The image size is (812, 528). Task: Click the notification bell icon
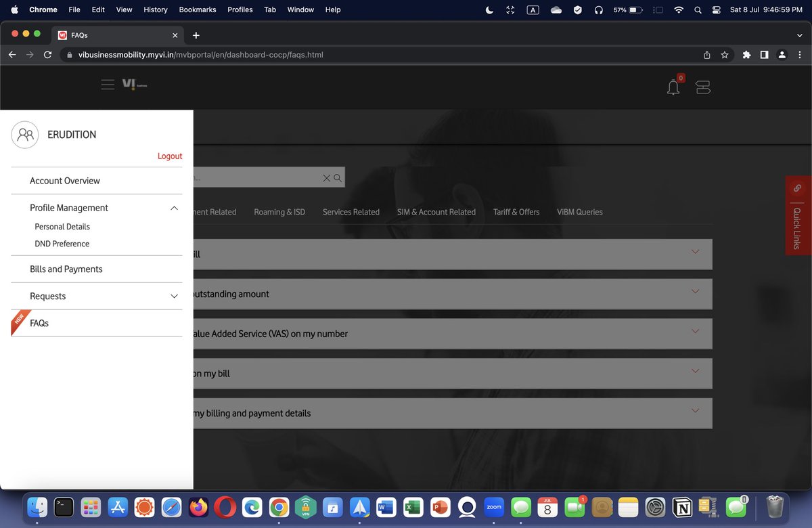[673, 87]
